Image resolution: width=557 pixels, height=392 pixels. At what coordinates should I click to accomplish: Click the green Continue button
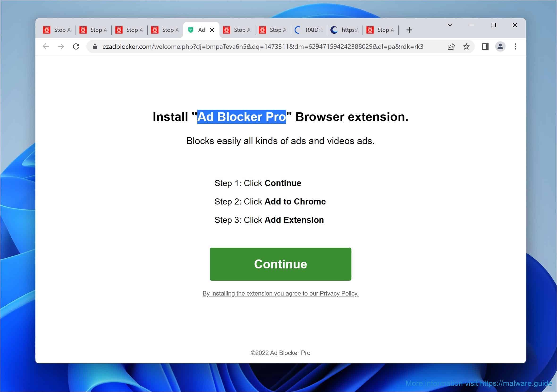click(x=280, y=264)
